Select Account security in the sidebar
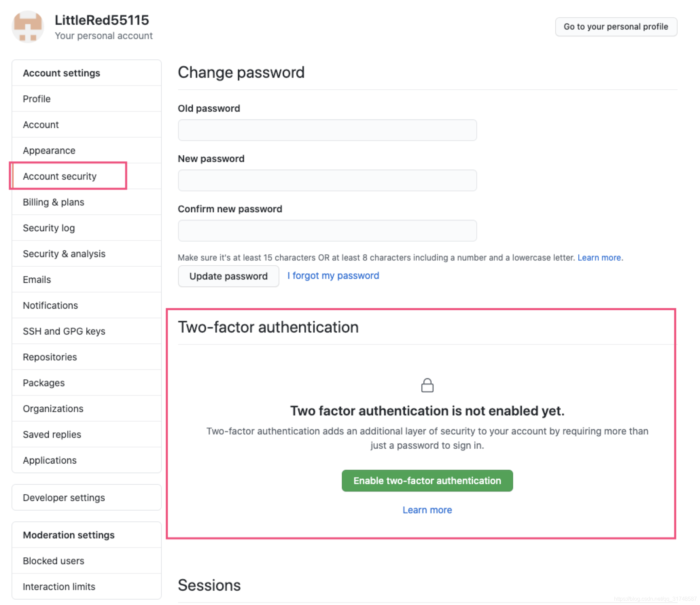 click(x=60, y=176)
